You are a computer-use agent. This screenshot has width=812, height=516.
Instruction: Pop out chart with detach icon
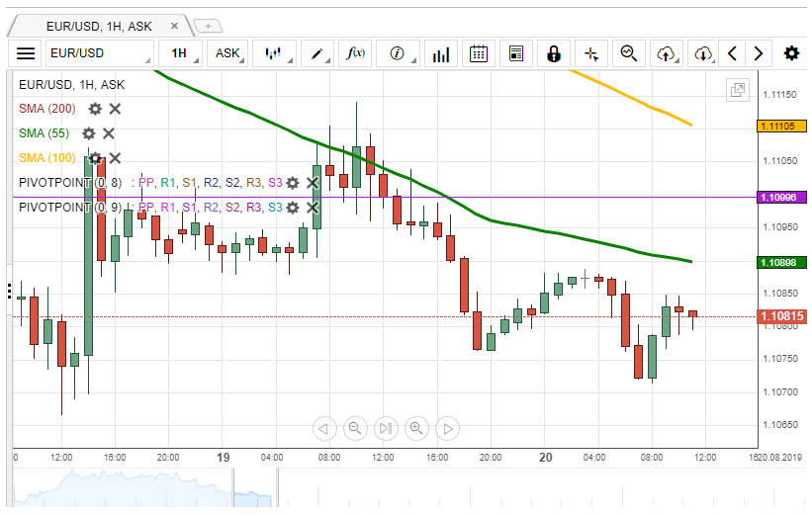point(738,91)
